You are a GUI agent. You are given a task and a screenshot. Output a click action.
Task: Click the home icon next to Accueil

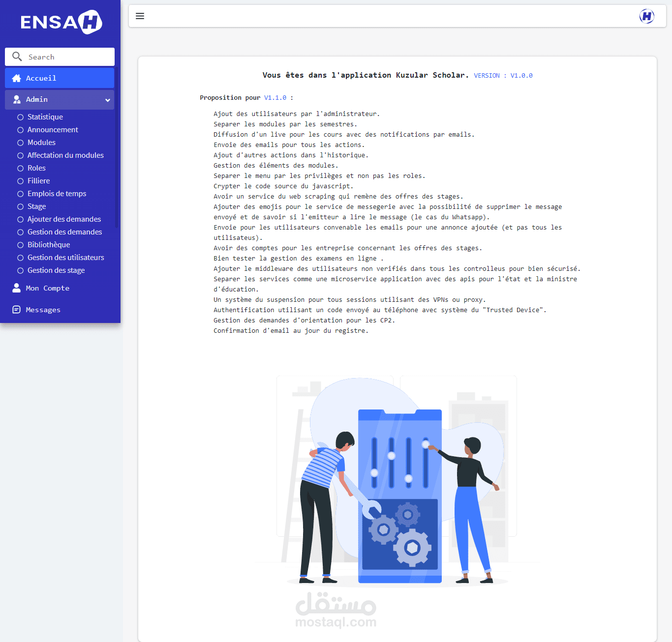pos(17,78)
